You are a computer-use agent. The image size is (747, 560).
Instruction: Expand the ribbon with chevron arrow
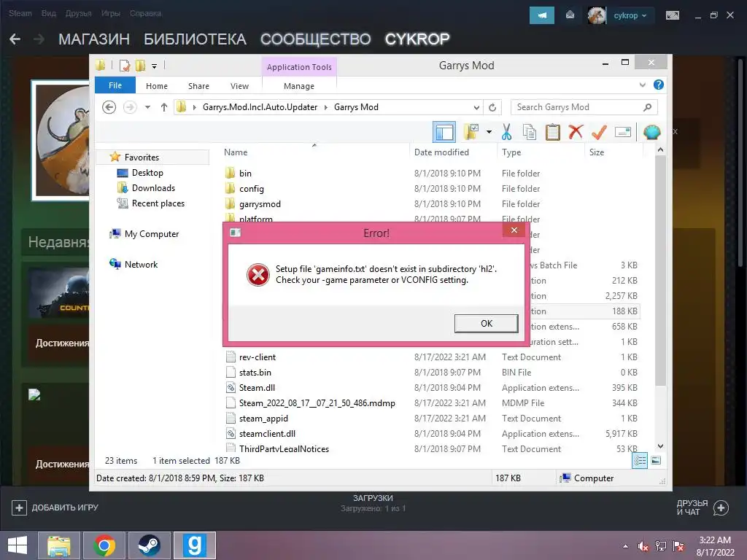642,85
